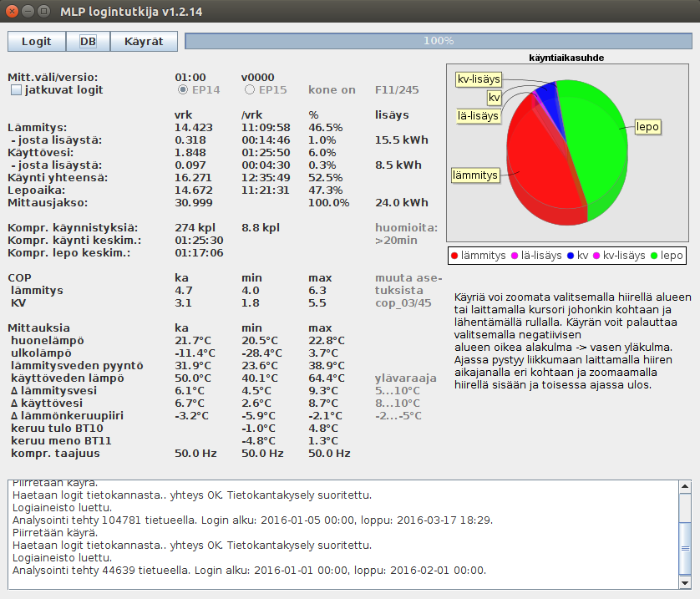Close the MLP logintutkija window

click(x=12, y=11)
